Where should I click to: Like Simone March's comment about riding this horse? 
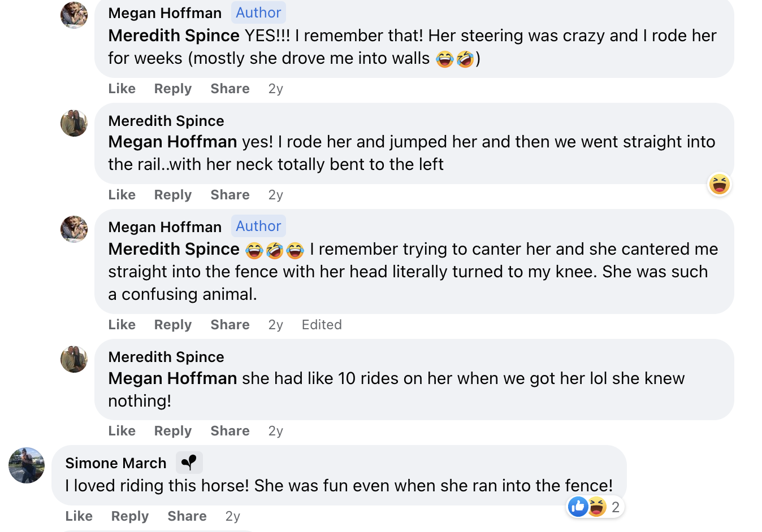coord(79,516)
